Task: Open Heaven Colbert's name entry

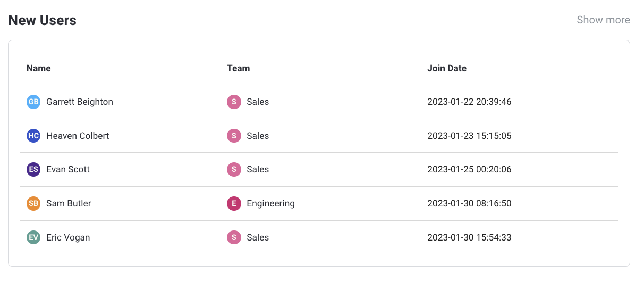Action: coord(78,136)
